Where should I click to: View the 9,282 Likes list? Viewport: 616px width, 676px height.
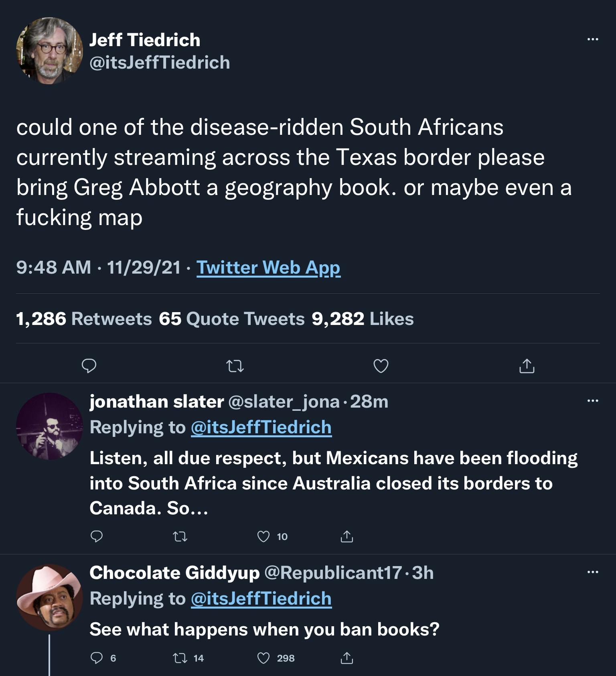click(x=363, y=319)
